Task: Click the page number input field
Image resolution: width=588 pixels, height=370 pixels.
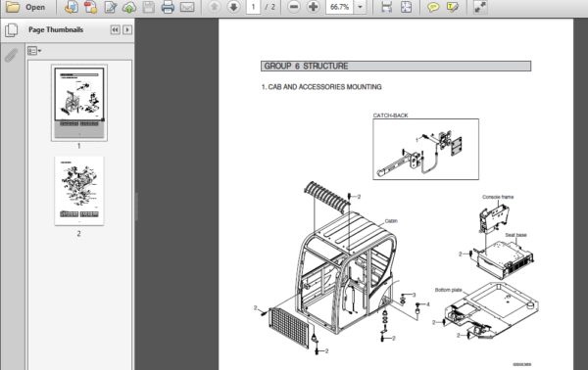Action: (253, 7)
